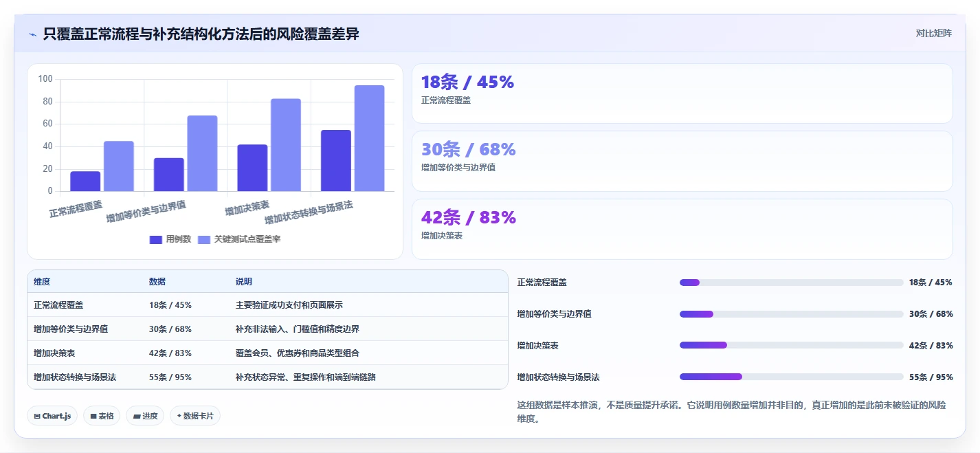
Task: Click table cell 正常流程覆盖
Action: (58, 305)
